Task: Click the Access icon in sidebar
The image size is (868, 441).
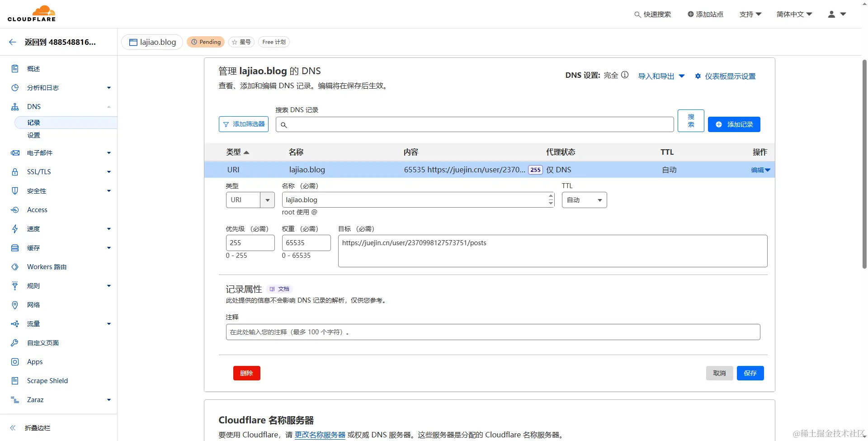Action: (15, 210)
